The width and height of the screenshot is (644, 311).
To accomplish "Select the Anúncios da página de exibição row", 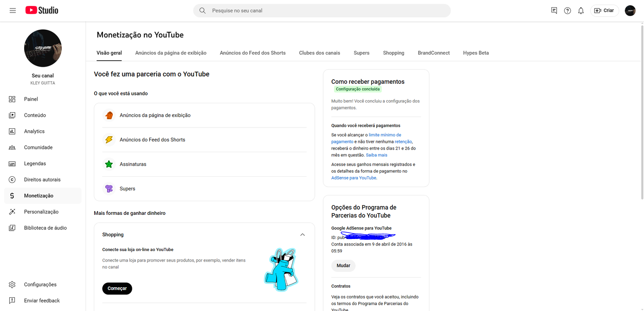I will 204,115.
